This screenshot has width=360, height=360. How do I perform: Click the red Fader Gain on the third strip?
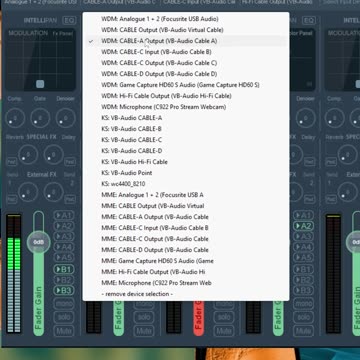[199, 318]
